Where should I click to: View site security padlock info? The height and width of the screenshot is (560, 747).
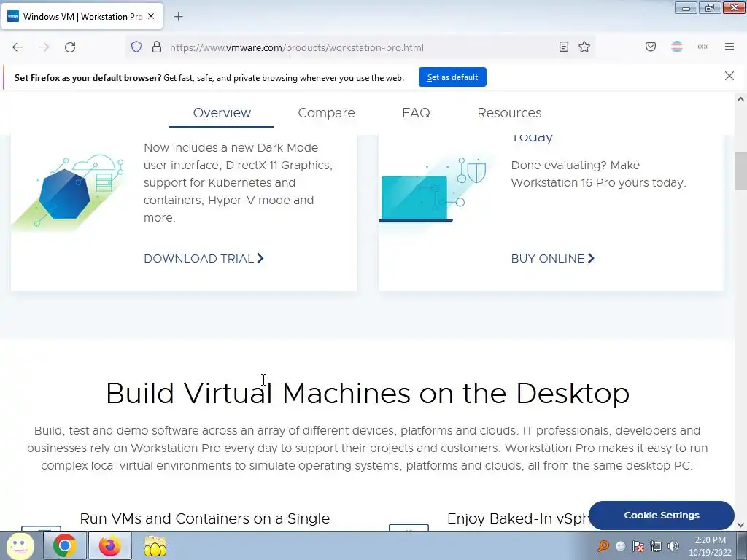[x=157, y=47]
